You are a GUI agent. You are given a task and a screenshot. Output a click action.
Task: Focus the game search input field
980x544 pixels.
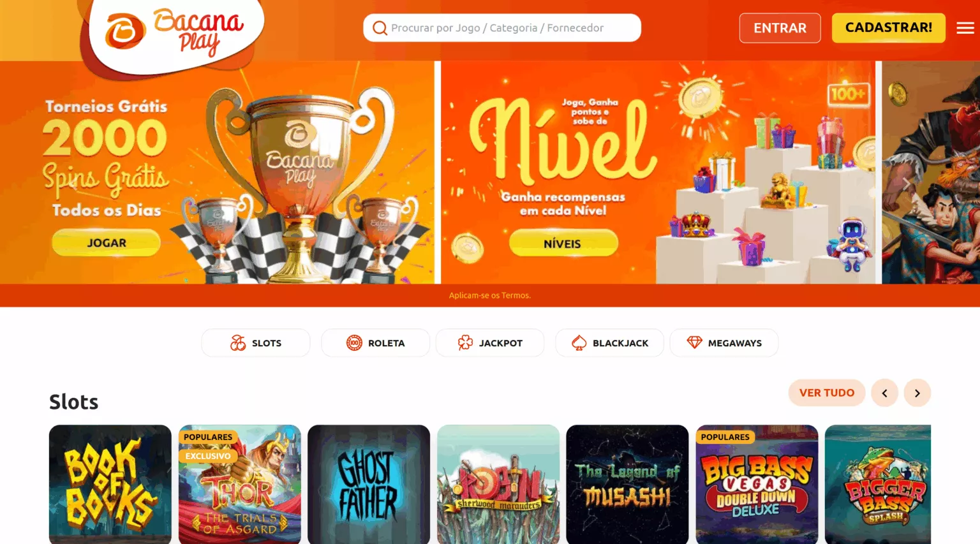[x=502, y=28]
